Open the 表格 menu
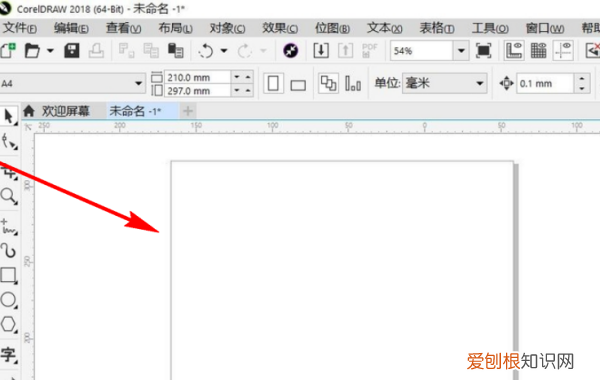 (437, 28)
